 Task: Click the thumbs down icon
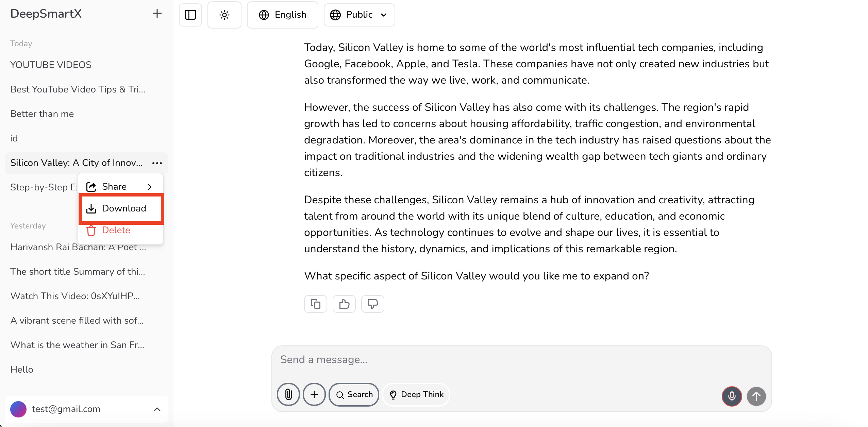point(373,304)
